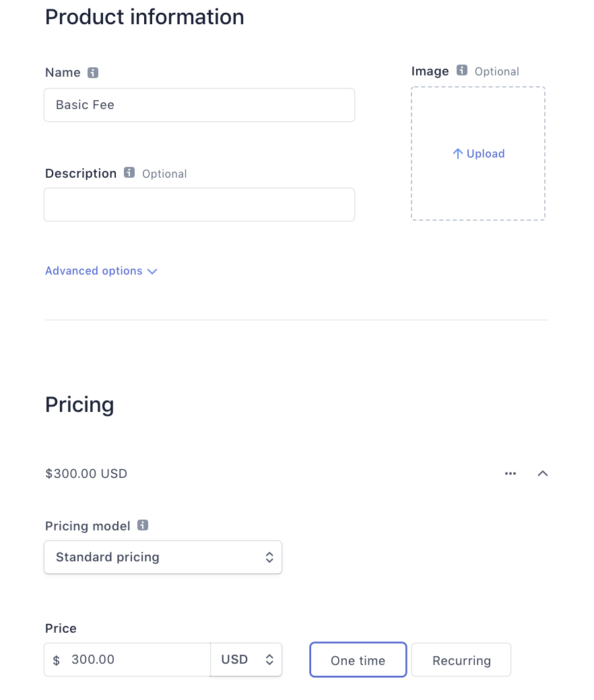This screenshot has height=700, width=594.
Task: Click the upload arrow in image box
Action: point(457,154)
